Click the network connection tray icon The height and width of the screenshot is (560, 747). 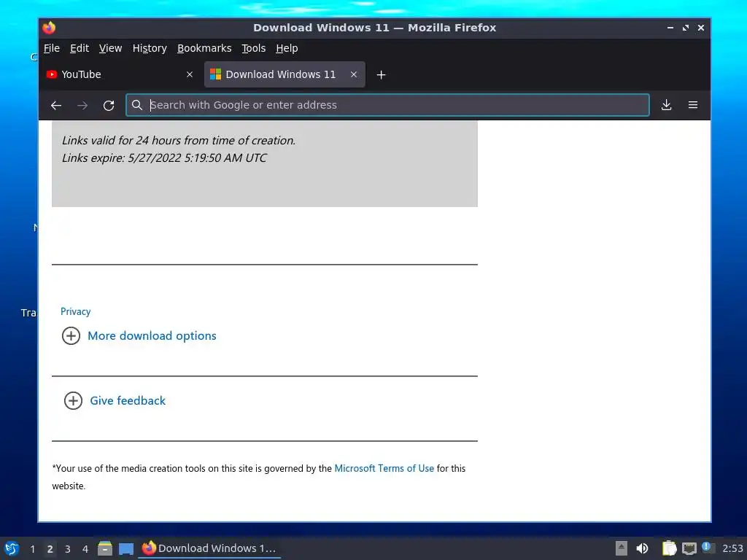(x=689, y=548)
